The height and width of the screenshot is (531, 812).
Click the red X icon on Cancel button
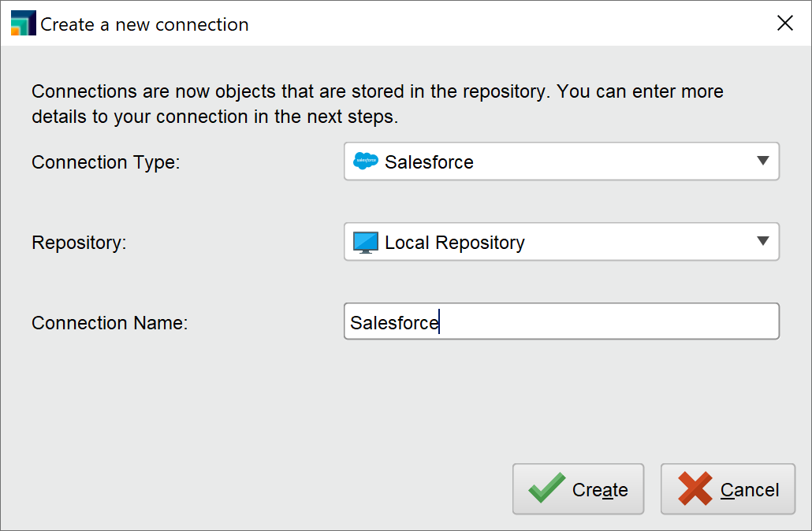[694, 488]
